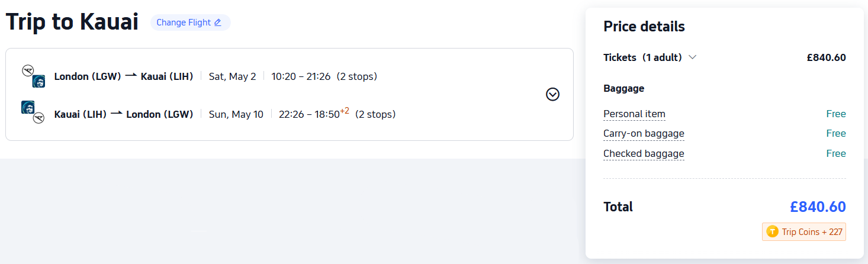This screenshot has width=868, height=264.
Task: Click the Condor logo on the outbound flight
Action: (x=27, y=71)
